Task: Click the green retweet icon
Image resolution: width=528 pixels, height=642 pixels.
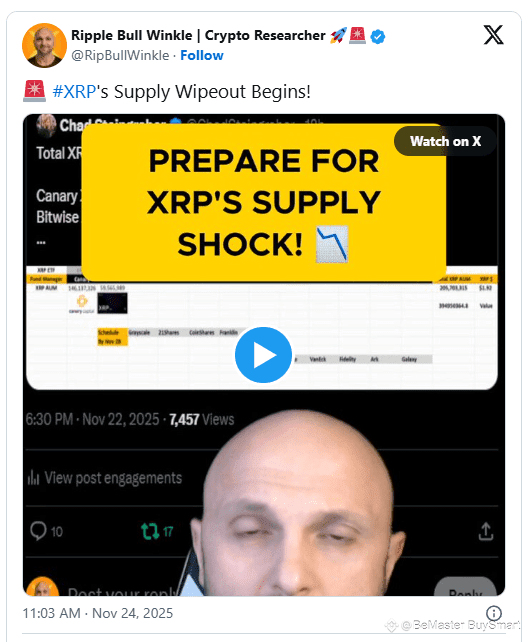Action: 150,531
